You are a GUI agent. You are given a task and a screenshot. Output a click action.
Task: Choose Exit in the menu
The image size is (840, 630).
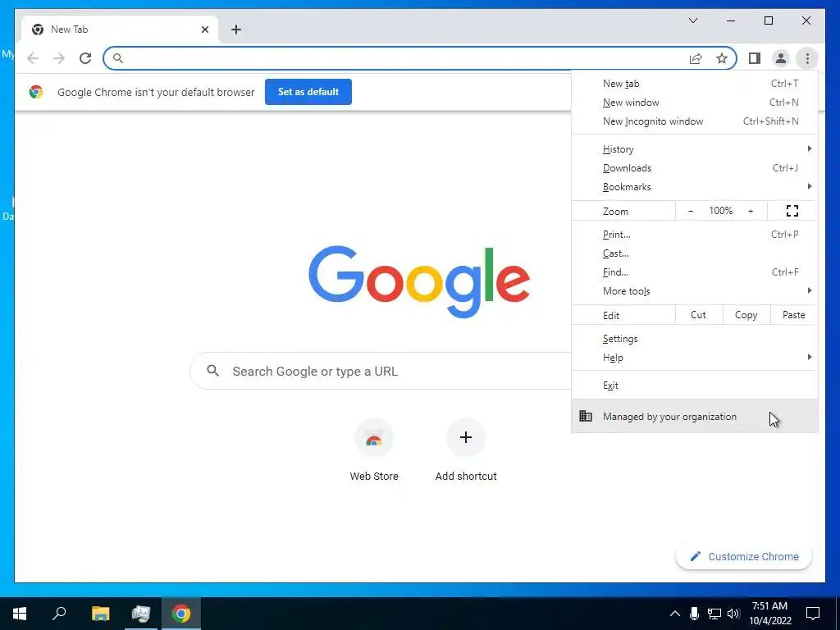(694, 386)
